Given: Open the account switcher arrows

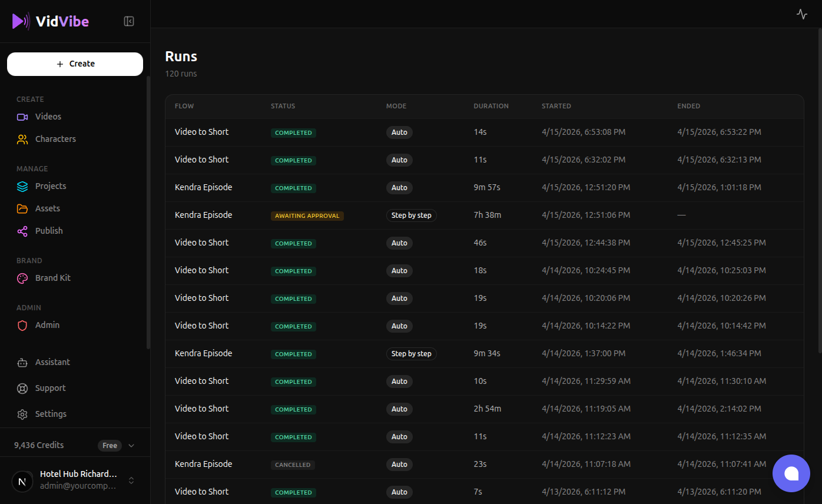Looking at the screenshot, I should (x=131, y=480).
